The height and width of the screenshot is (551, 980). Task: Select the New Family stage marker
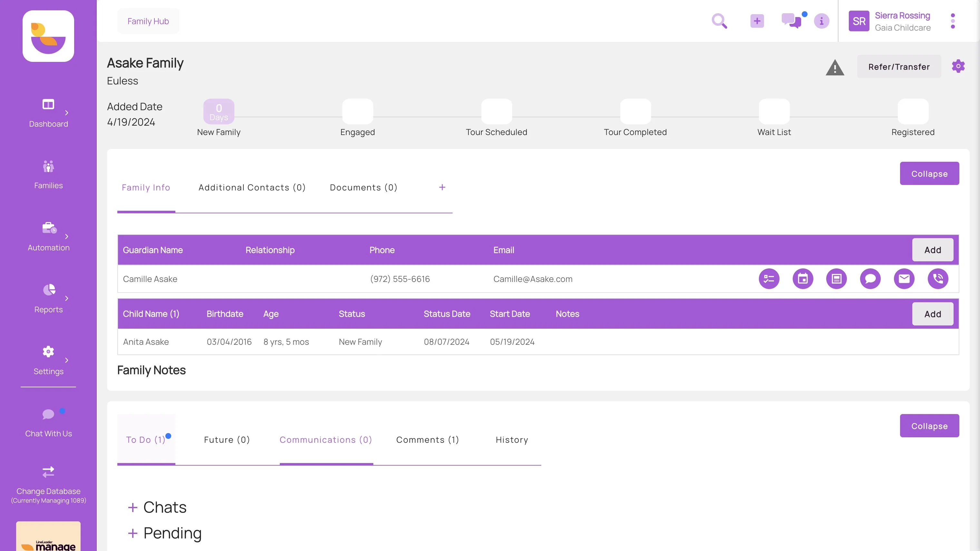219,111
